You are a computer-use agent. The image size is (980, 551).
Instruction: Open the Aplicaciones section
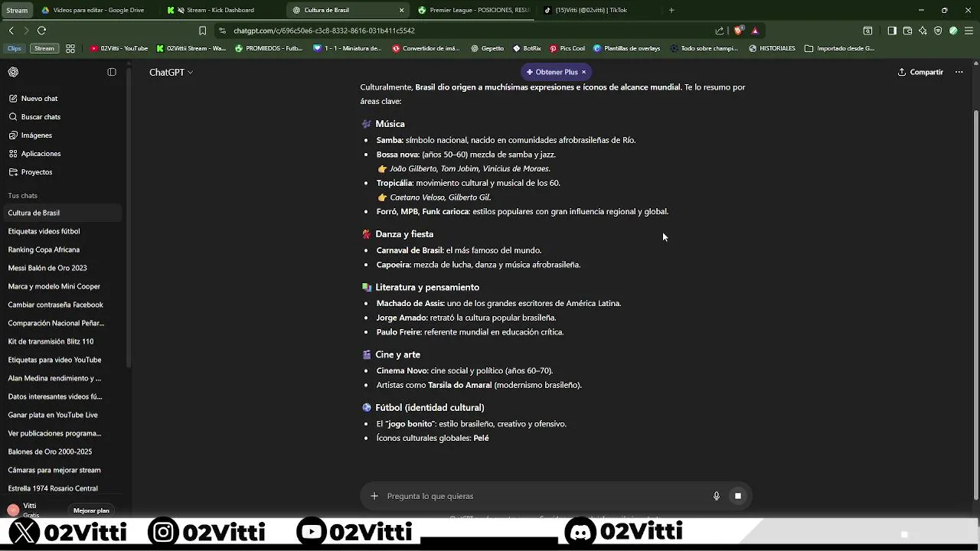click(x=61, y=154)
